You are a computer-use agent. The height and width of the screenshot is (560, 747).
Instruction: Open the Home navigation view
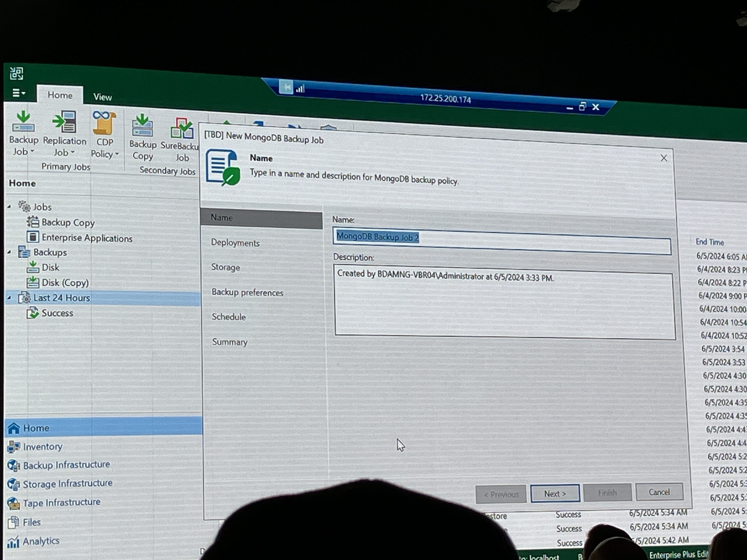click(103, 428)
